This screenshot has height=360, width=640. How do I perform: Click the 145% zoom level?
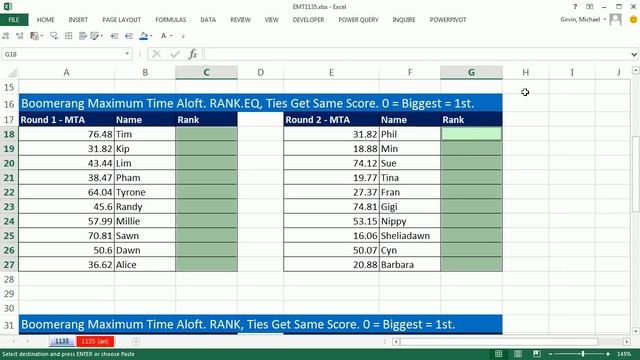click(624, 354)
